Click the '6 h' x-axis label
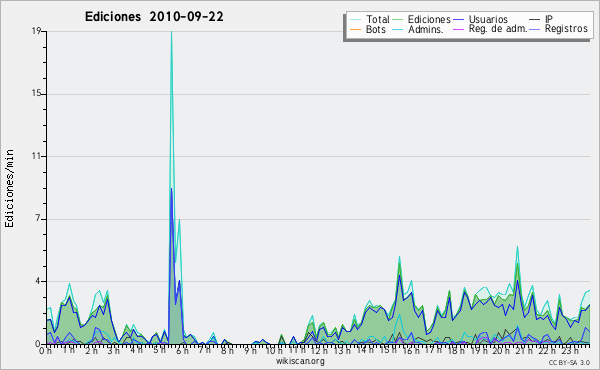The image size is (600, 370). pos(182,351)
